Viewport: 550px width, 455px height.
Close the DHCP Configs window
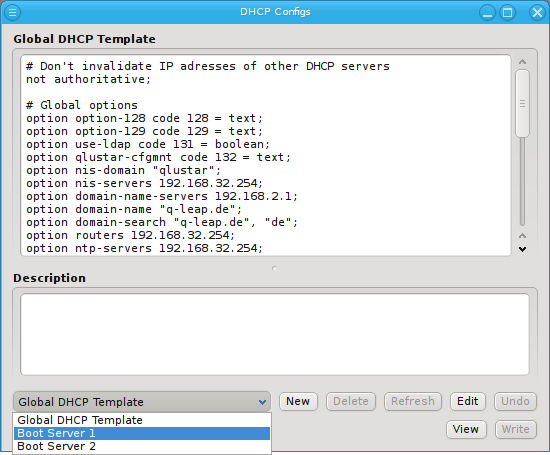pos(537,13)
